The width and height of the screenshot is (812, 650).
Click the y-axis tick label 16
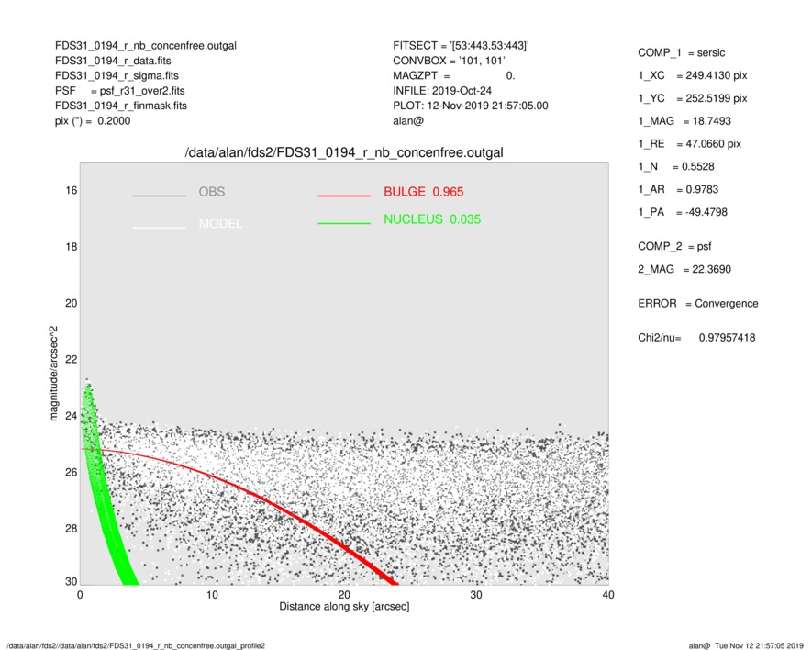(71, 191)
